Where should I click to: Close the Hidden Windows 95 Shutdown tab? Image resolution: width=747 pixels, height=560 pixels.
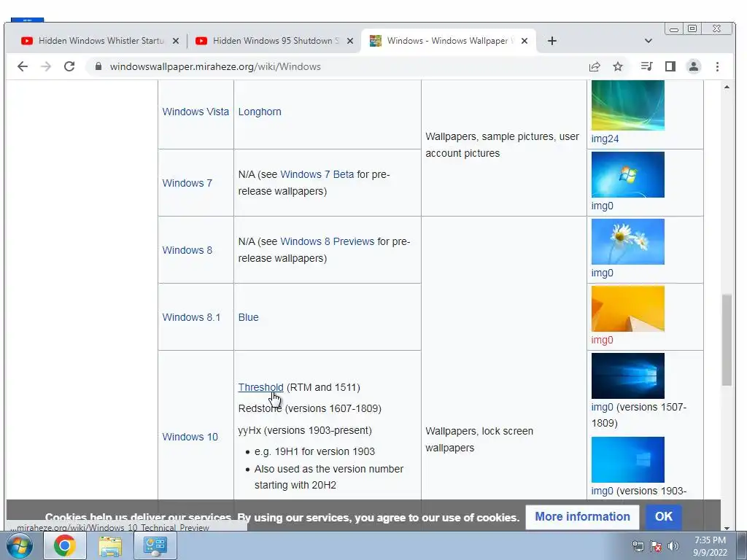tap(350, 41)
